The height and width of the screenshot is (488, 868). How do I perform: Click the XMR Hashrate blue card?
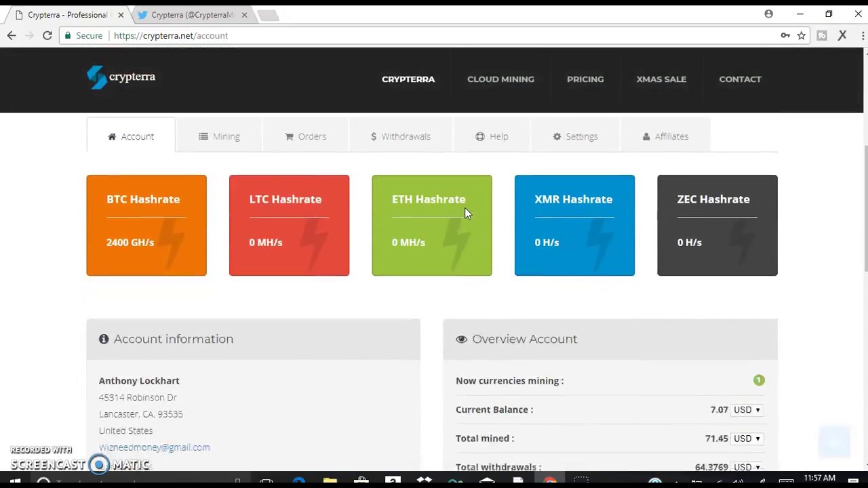574,225
